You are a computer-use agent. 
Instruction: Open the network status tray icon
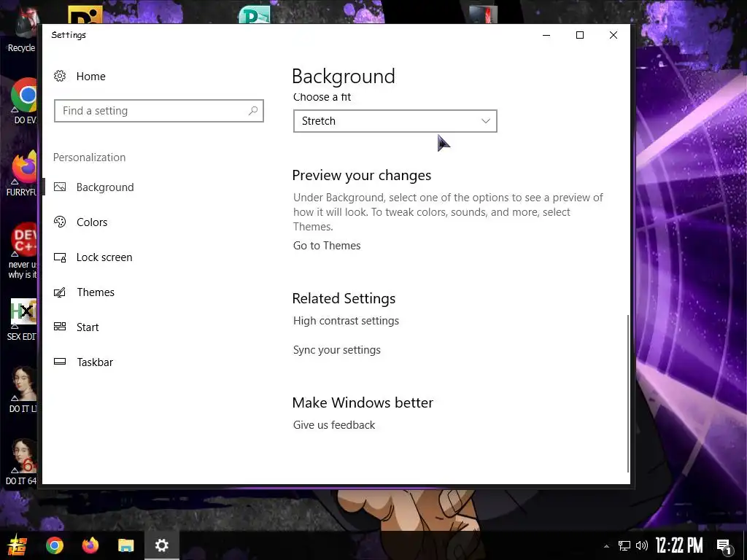coord(624,545)
